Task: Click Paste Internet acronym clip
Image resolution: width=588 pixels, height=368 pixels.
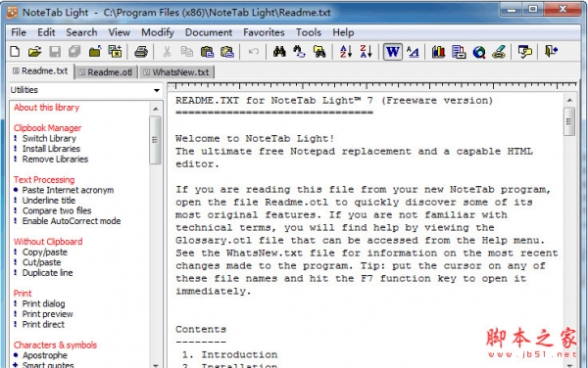Action: (68, 190)
